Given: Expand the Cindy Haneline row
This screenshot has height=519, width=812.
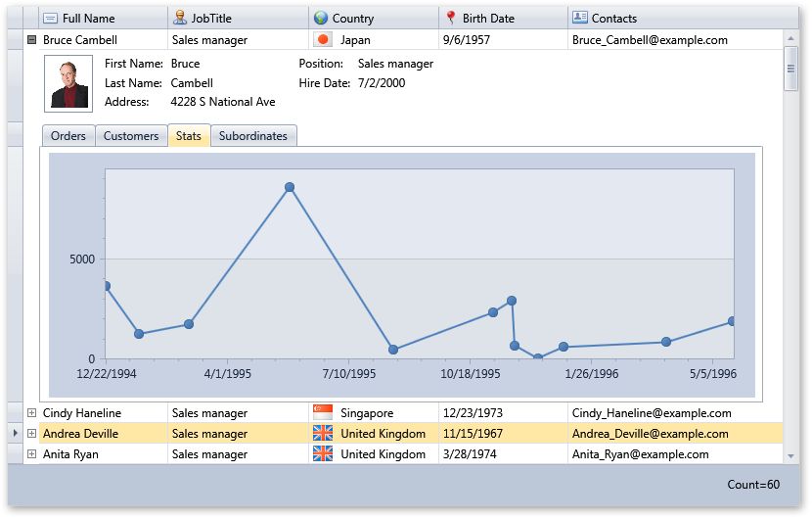Looking at the screenshot, I should [x=32, y=413].
